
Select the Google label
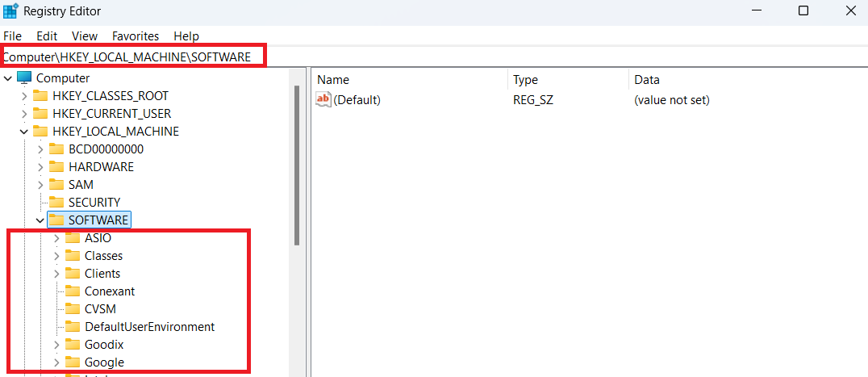pos(104,362)
